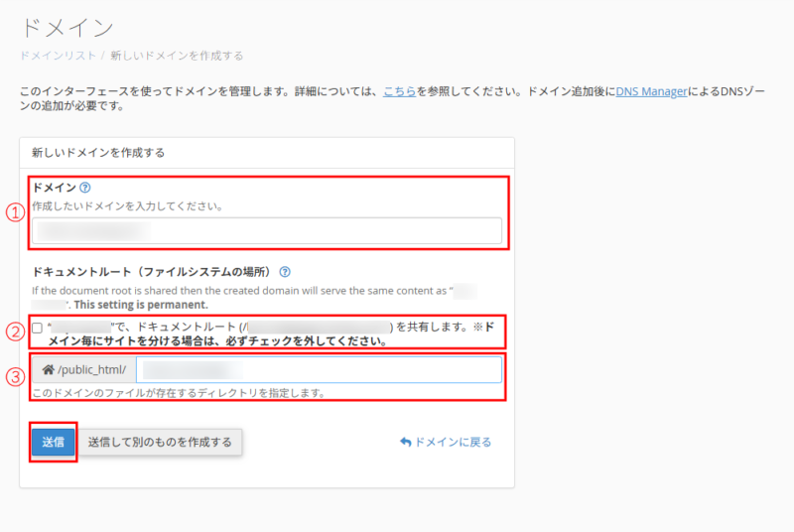Click the red circled number ① marker
This screenshot has width=794, height=532.
pyautogui.click(x=13, y=212)
